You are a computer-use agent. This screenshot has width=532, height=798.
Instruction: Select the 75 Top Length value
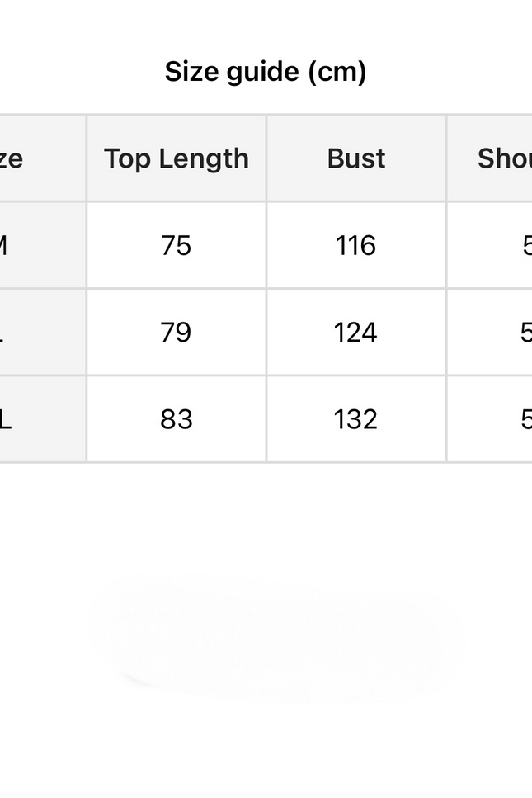coord(177,245)
